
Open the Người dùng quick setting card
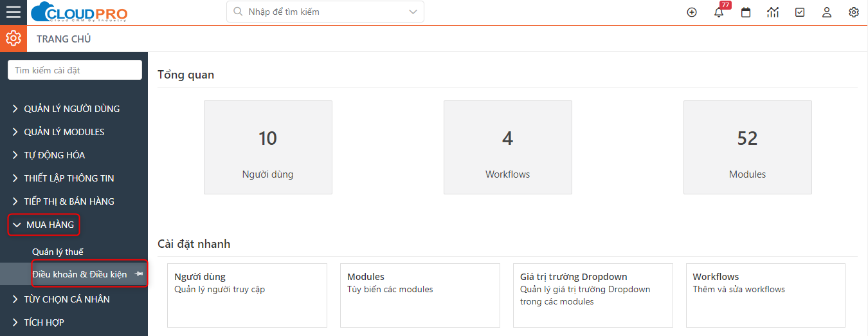[247, 295]
